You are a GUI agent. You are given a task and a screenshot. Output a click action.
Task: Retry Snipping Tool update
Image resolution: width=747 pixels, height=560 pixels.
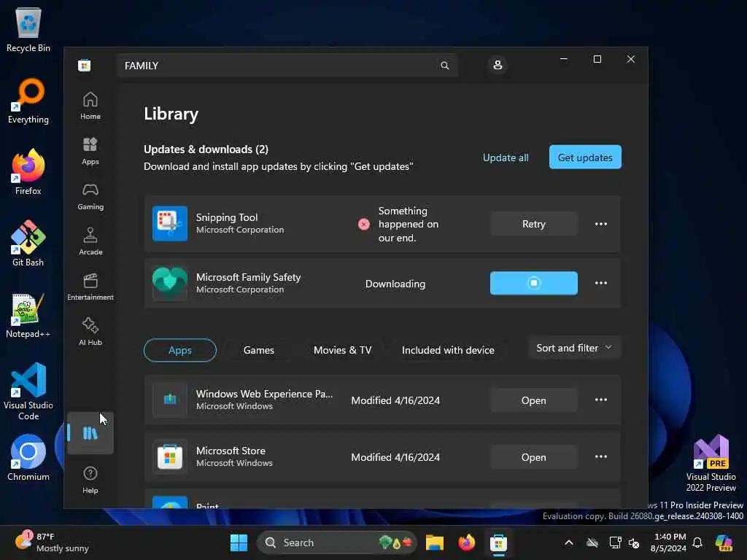[x=533, y=224]
